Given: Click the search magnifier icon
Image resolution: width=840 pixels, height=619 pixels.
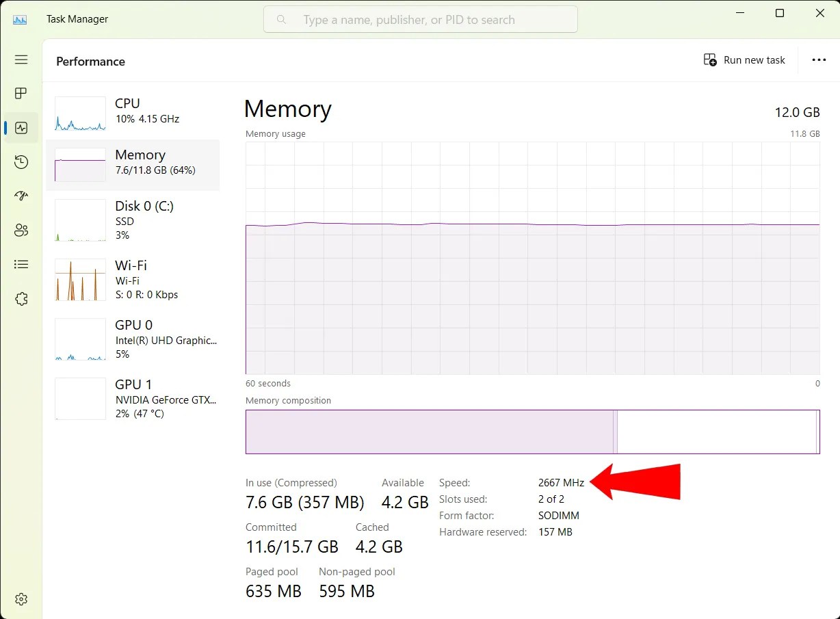Looking at the screenshot, I should (x=281, y=19).
